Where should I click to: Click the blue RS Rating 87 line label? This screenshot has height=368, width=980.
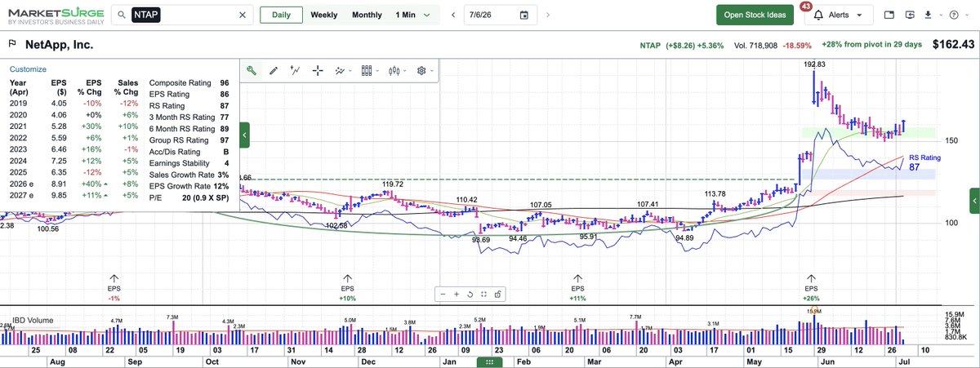click(x=925, y=162)
